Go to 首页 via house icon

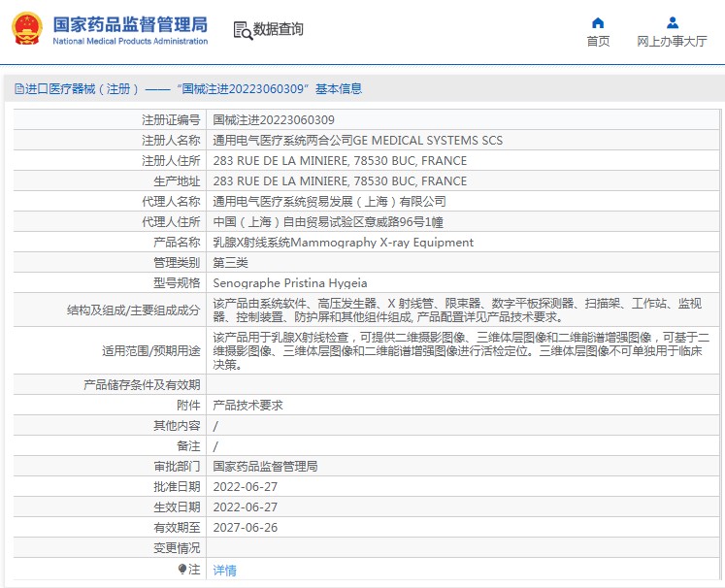coord(598,22)
